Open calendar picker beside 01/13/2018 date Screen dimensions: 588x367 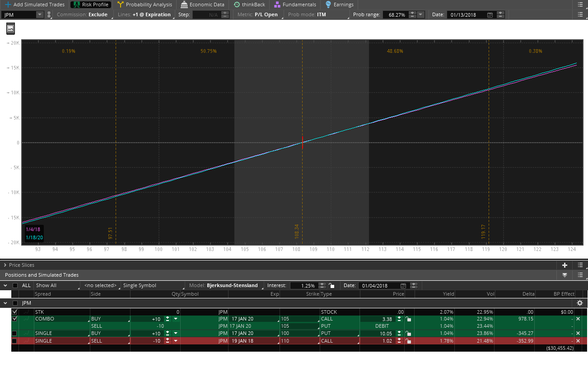[490, 15]
